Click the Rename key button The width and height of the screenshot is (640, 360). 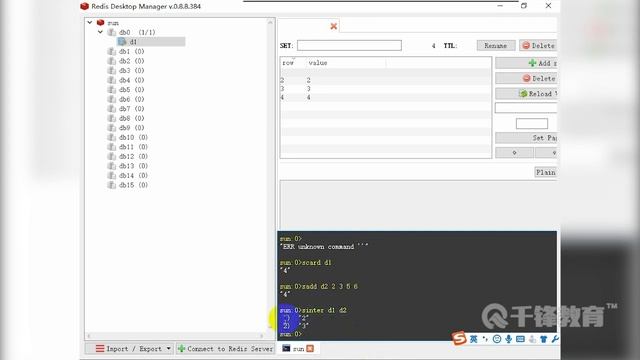496,45
